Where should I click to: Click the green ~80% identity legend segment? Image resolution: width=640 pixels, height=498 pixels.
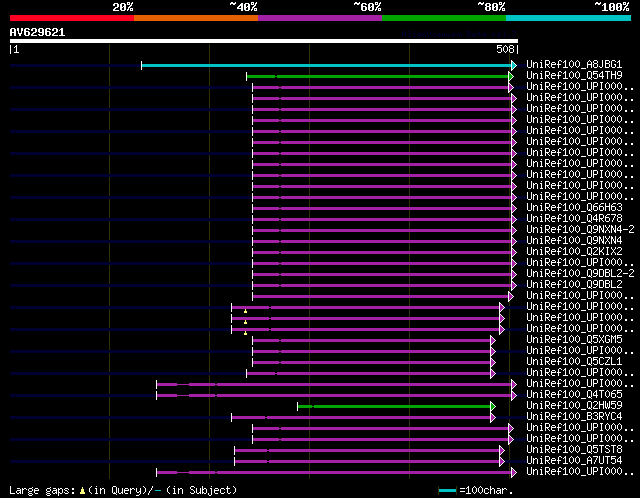(x=444, y=18)
